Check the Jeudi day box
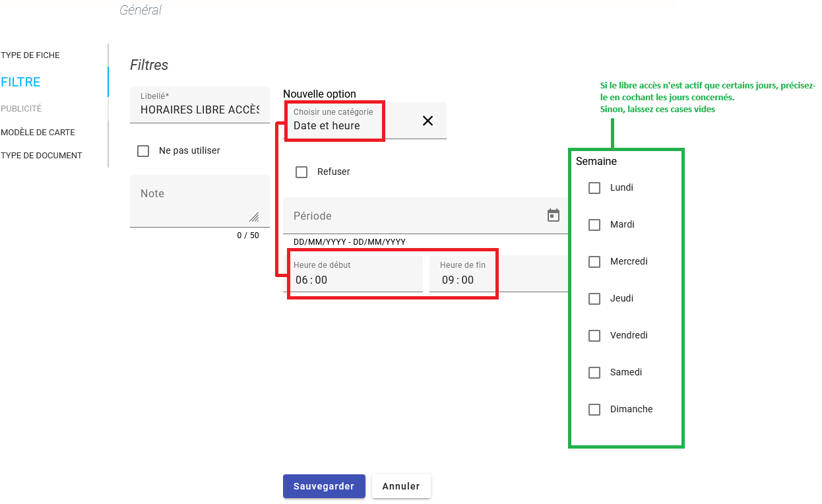Image resolution: width=822 pixels, height=504 pixels. [594, 299]
